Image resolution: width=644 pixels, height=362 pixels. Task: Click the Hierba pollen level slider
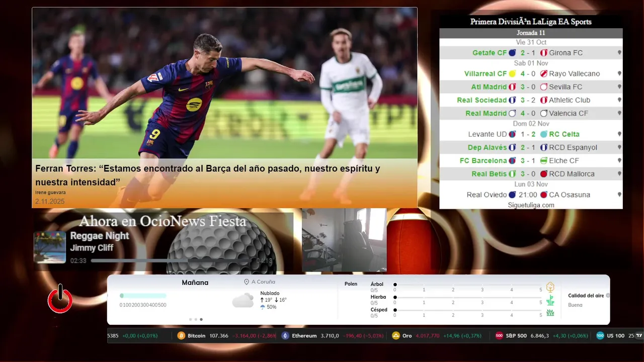click(x=468, y=298)
